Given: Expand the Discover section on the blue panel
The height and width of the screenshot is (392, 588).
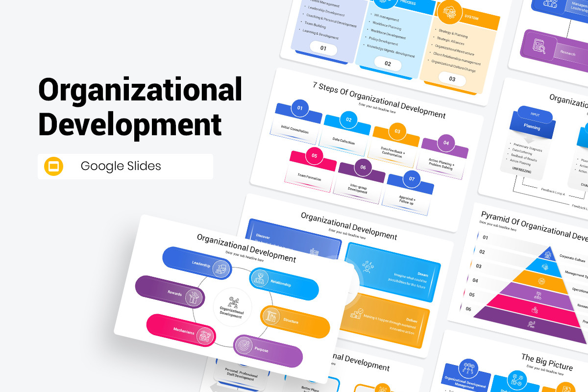Looking at the screenshot, I should (263, 237).
